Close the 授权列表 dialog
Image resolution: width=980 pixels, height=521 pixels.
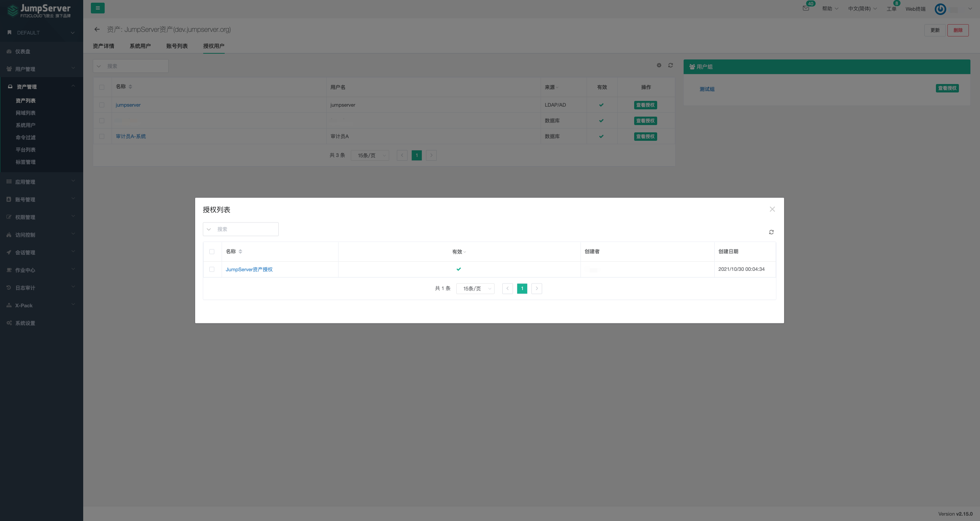pos(772,209)
